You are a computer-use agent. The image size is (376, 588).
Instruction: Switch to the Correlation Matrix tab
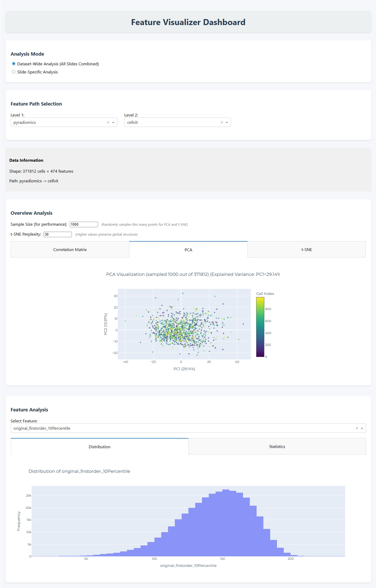70,250
